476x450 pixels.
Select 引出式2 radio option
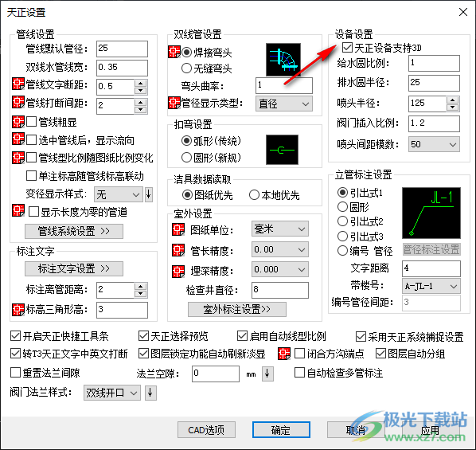click(342, 221)
